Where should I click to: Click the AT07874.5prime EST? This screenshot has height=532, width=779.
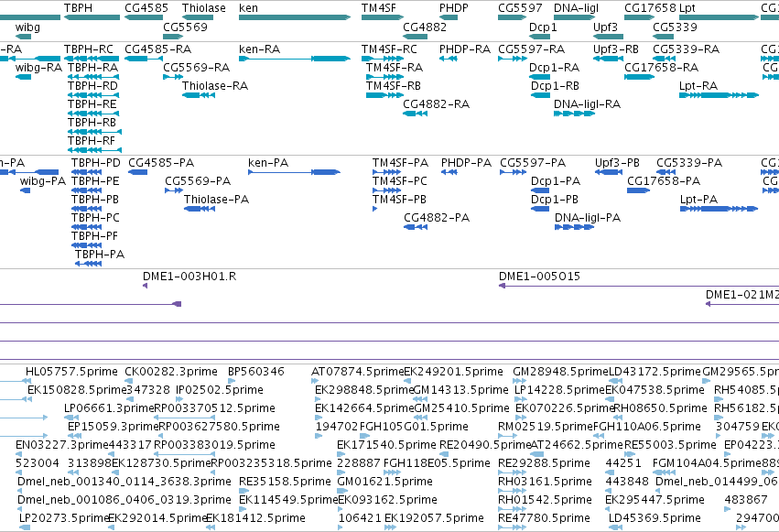click(315, 381)
